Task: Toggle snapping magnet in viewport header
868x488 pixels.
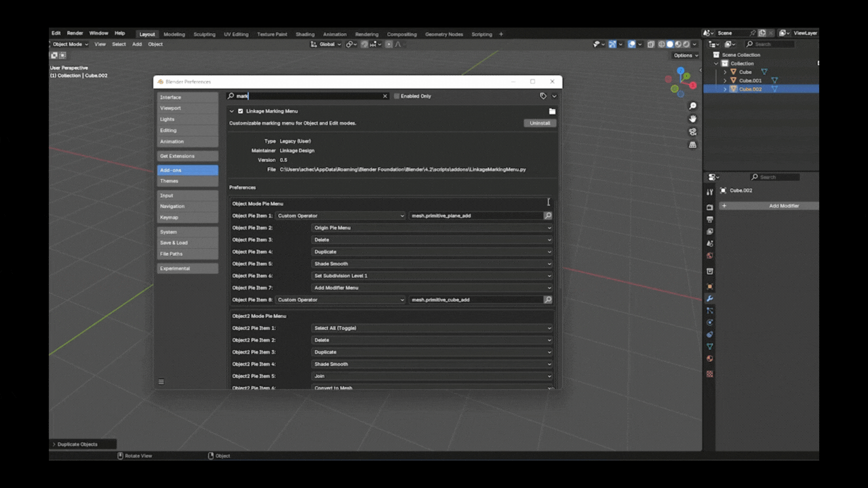Action: (365, 44)
